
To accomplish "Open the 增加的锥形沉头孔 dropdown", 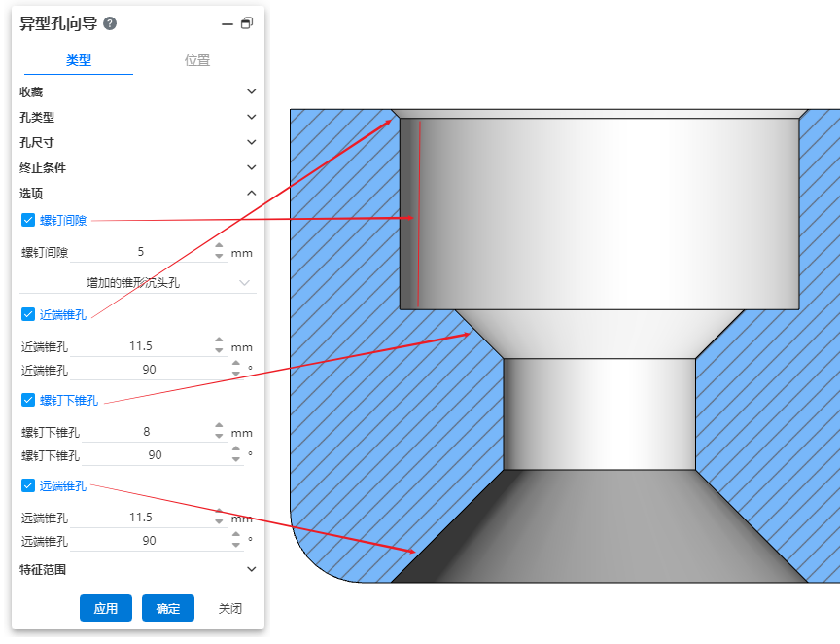I will pos(138,282).
